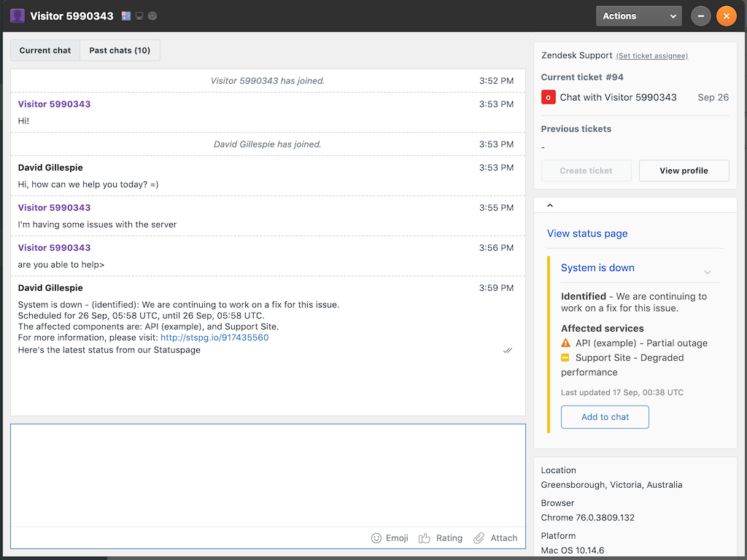Click the desktop device icon beside visitor name
The image size is (747, 560).
(139, 16)
